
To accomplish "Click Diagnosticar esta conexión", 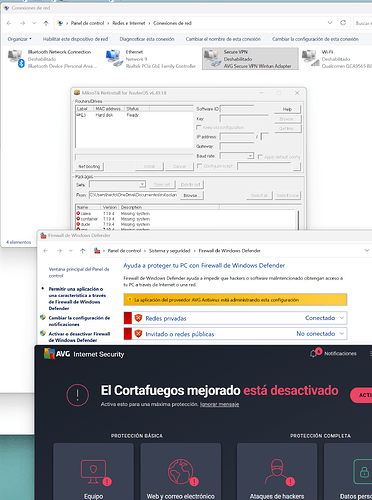I will tap(147, 39).
